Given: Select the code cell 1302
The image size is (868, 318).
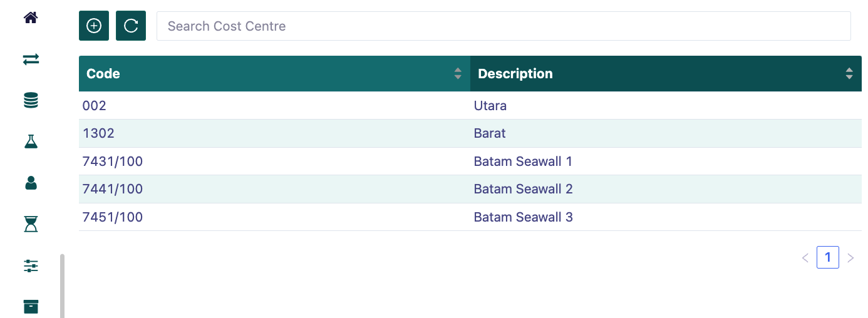Looking at the screenshot, I should pyautogui.click(x=274, y=133).
